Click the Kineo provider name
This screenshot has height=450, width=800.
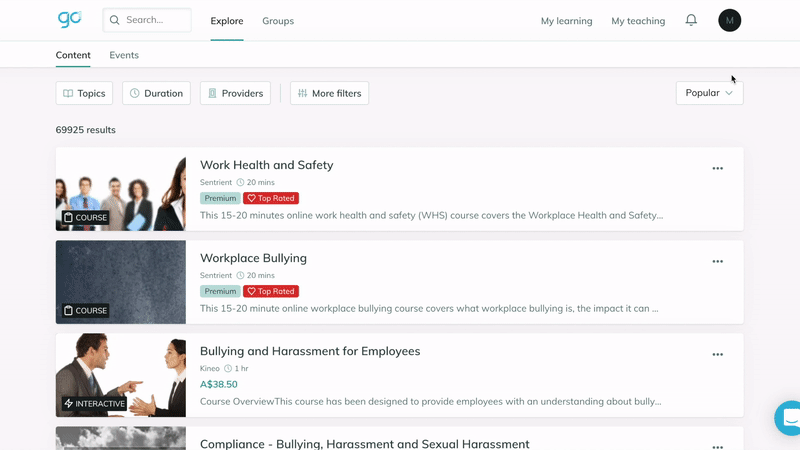210,368
